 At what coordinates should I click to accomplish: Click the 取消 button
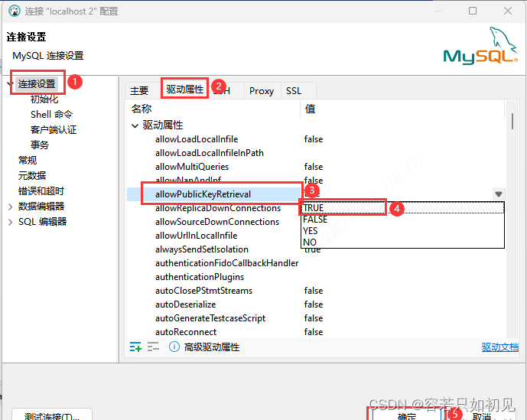click(483, 415)
